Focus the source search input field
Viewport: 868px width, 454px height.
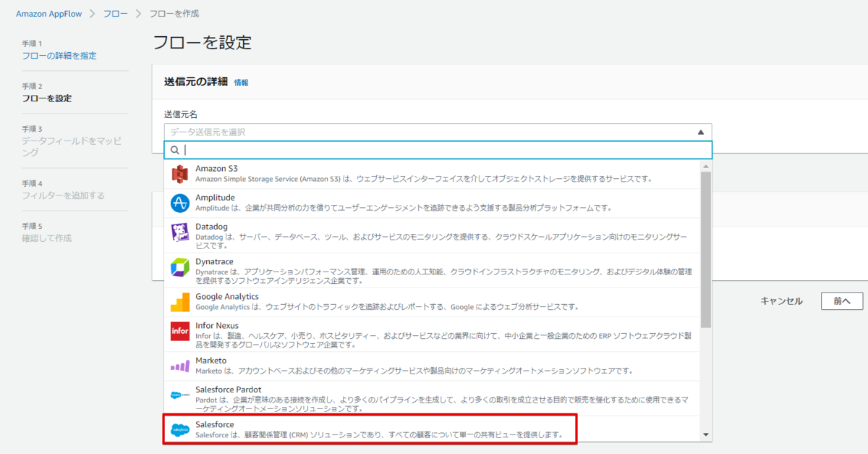click(438, 150)
